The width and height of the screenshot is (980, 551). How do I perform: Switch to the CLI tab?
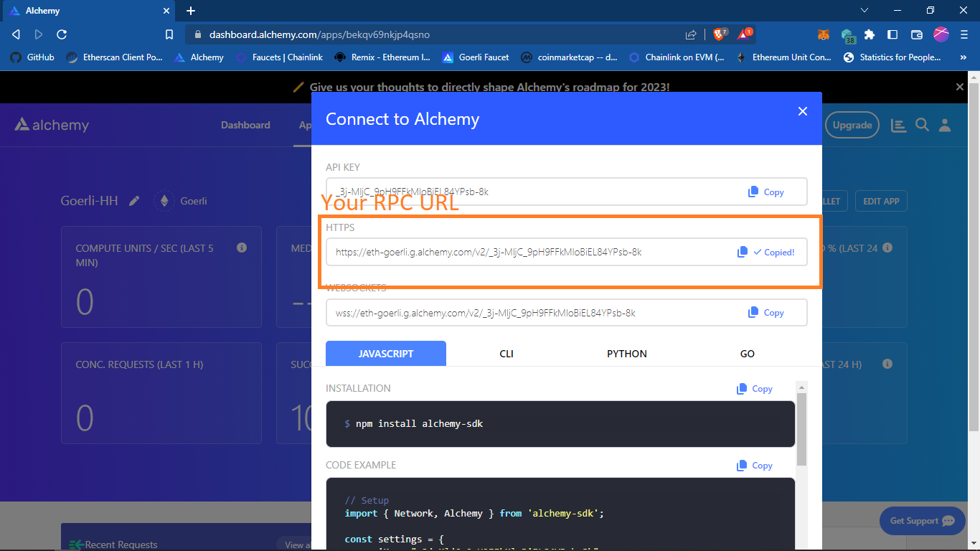(507, 354)
